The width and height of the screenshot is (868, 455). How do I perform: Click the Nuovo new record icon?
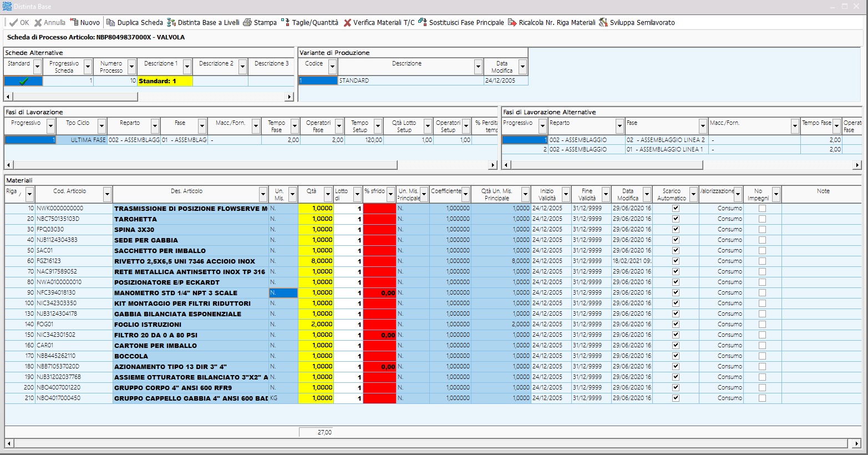(74, 23)
